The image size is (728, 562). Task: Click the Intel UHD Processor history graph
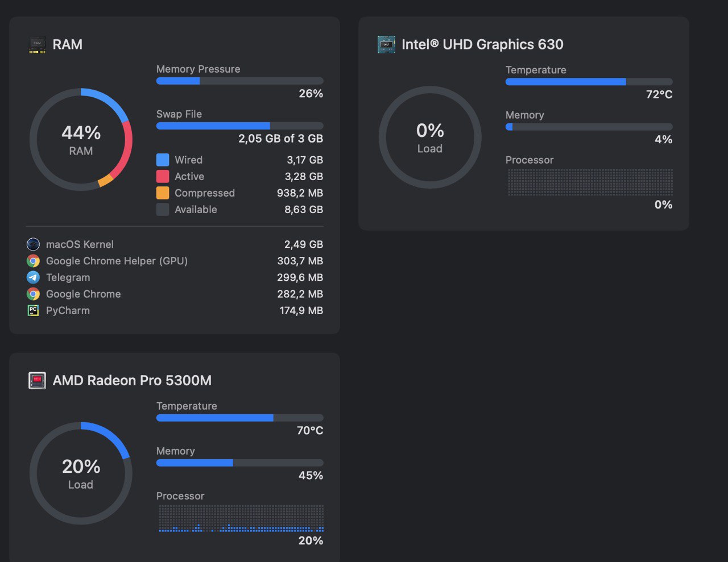coord(590,182)
